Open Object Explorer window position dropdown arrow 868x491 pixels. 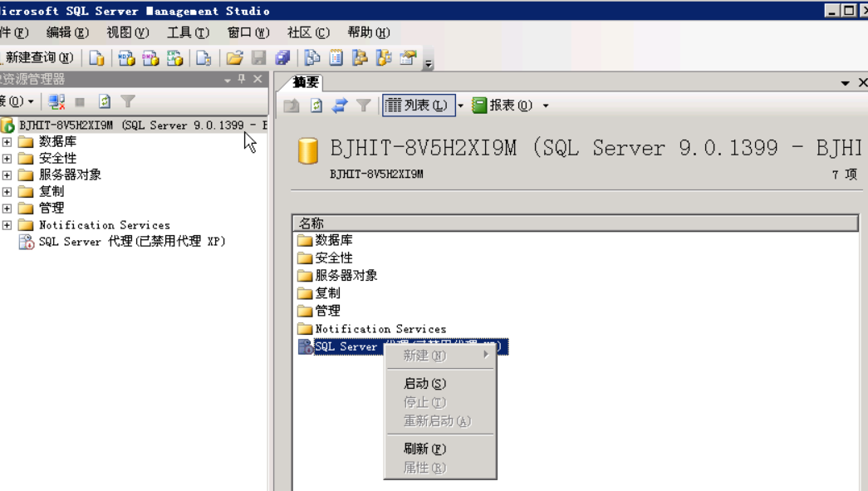point(228,81)
